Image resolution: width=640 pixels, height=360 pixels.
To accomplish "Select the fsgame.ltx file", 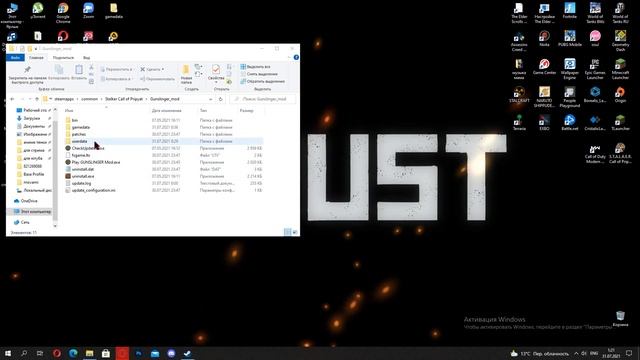I will click(163, 155).
